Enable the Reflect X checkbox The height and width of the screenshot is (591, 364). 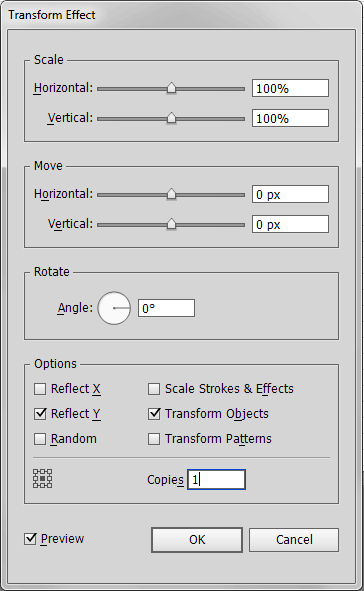40,389
